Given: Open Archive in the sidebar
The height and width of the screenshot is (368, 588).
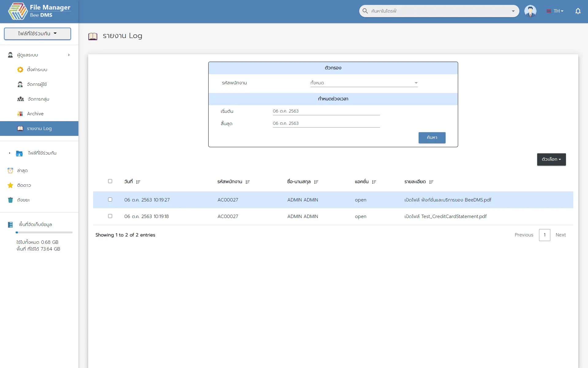Looking at the screenshot, I should [35, 114].
